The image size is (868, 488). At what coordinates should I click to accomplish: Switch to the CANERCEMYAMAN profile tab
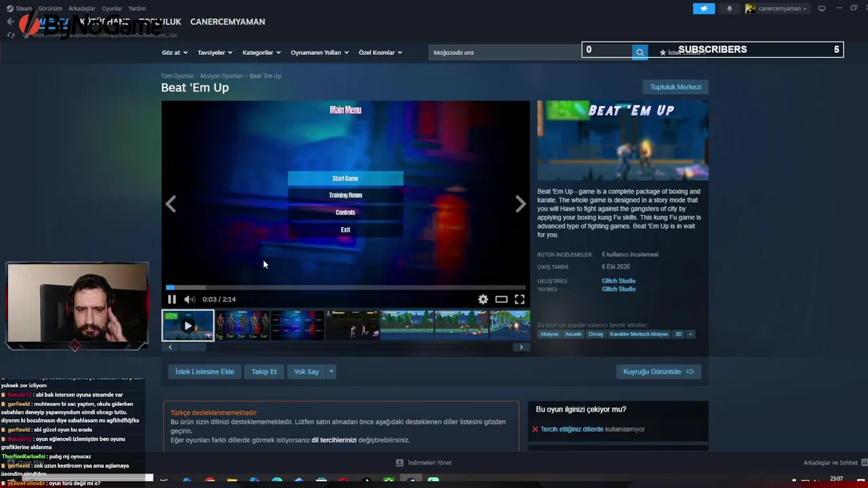(x=228, y=22)
